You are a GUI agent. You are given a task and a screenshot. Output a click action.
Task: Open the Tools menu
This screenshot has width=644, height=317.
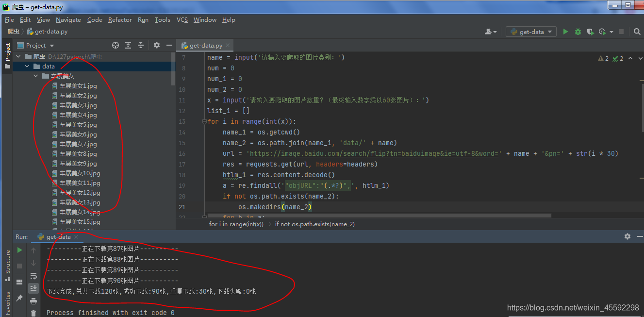[x=163, y=20]
